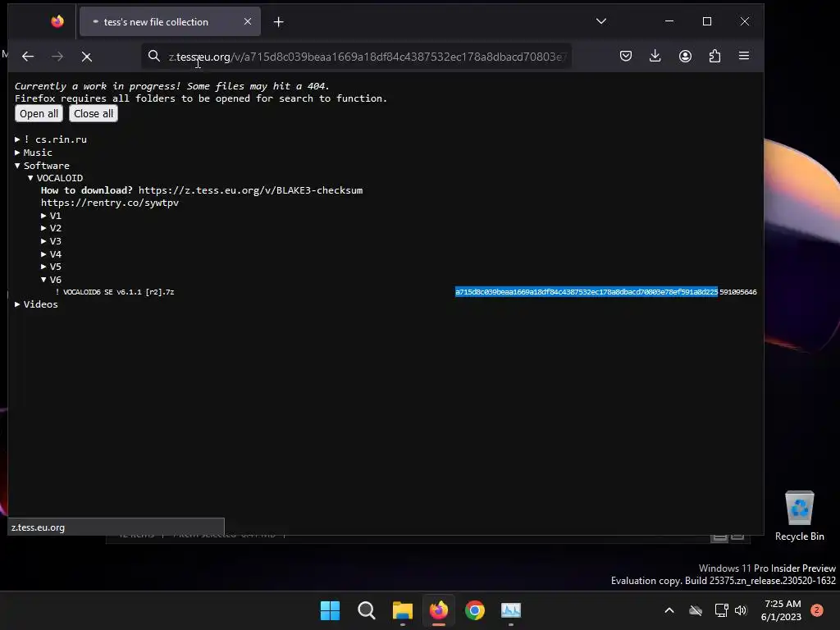This screenshot has width=840, height=630.
Task: Open Google Chrome from taskbar
Action: pos(475,610)
